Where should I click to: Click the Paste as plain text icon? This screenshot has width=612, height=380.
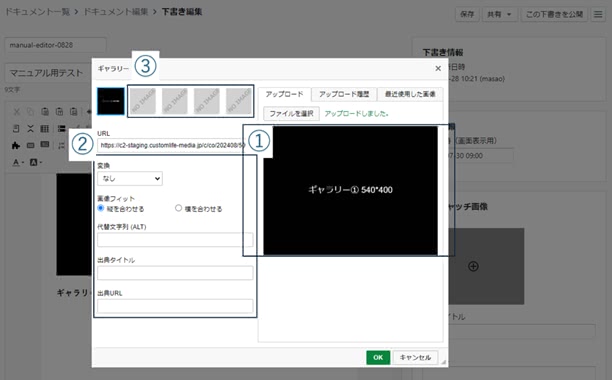point(59,112)
